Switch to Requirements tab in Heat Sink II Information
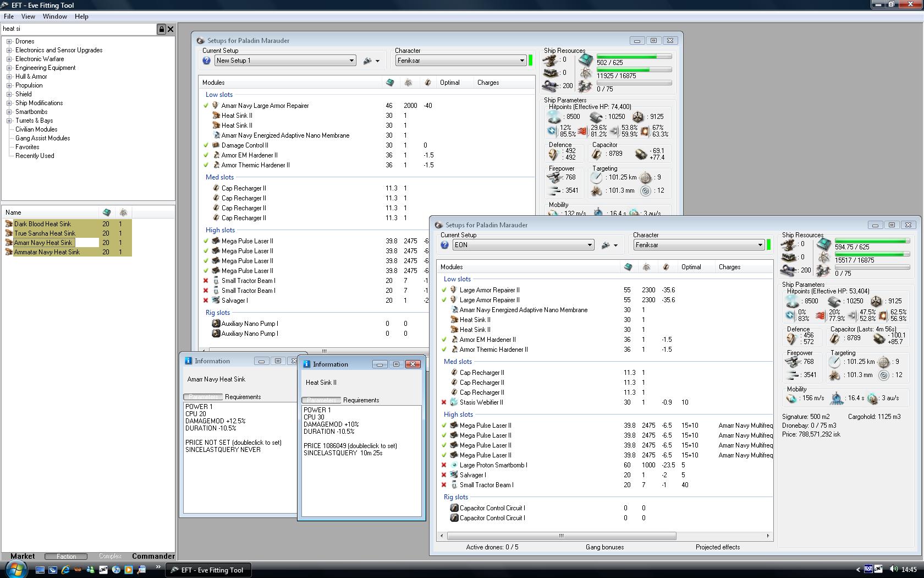The width and height of the screenshot is (924, 578). [361, 400]
